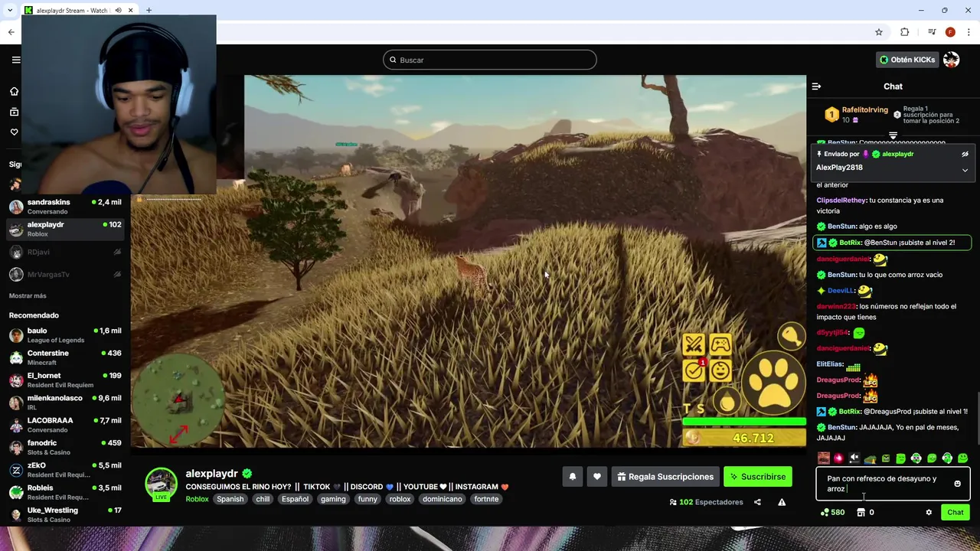Open user profile avatar at top right

951,60
